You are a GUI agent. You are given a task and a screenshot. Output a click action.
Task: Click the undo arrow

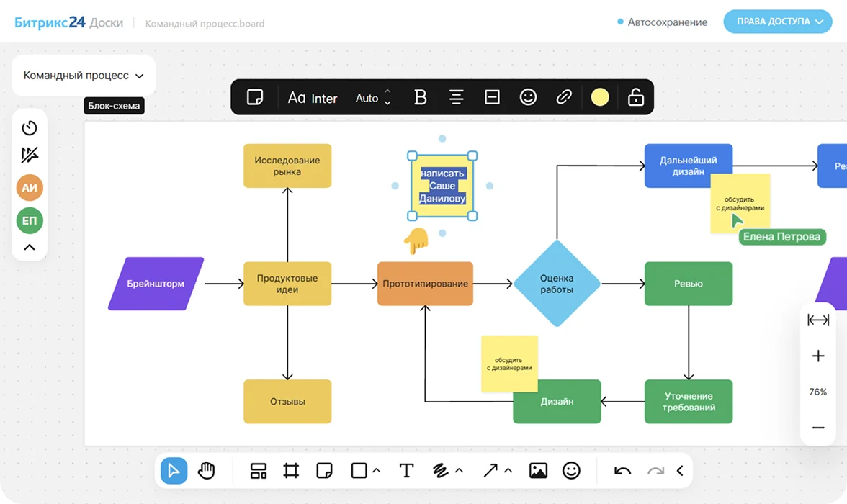click(x=622, y=471)
